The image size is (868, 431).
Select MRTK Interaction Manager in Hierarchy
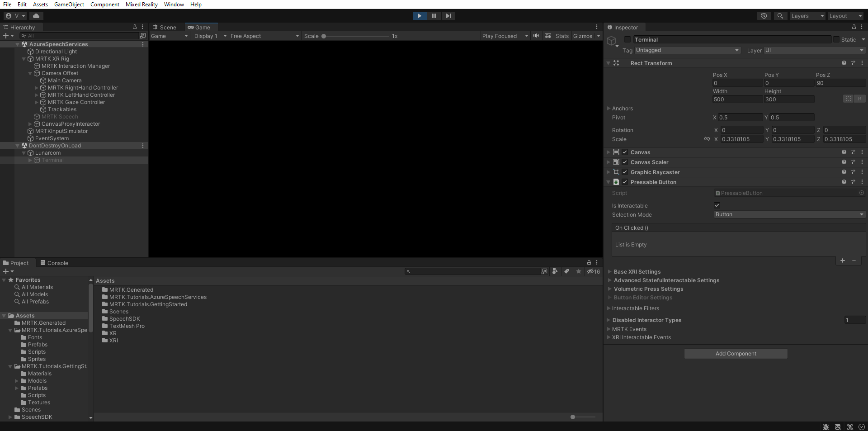75,66
